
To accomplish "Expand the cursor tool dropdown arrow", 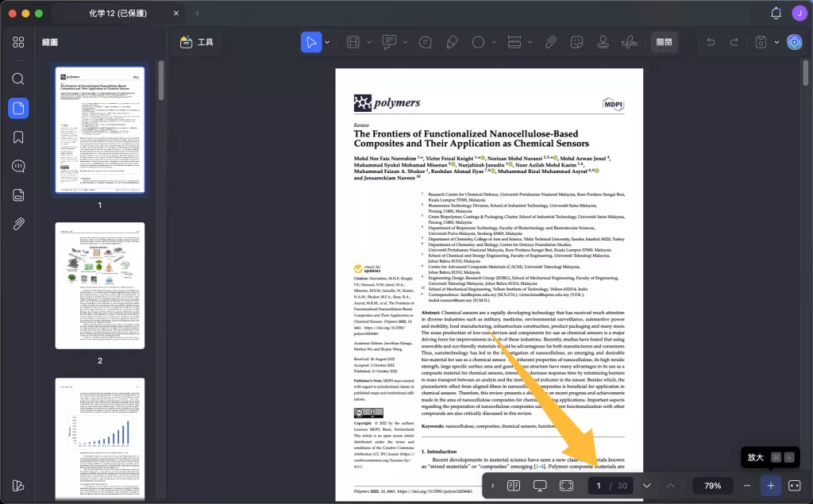I will [327, 42].
